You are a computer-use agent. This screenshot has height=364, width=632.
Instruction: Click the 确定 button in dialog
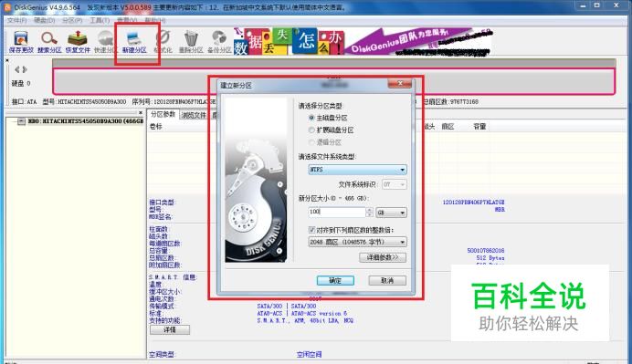point(335,280)
